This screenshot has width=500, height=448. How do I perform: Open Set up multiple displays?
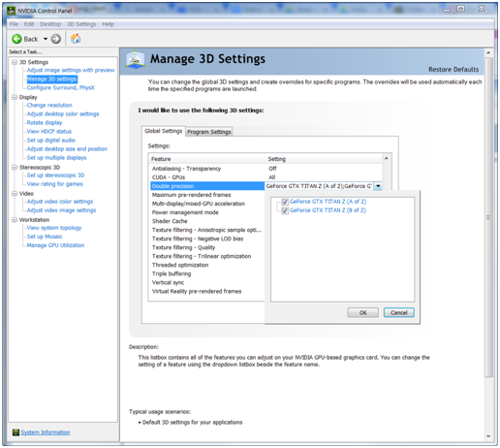click(x=56, y=157)
